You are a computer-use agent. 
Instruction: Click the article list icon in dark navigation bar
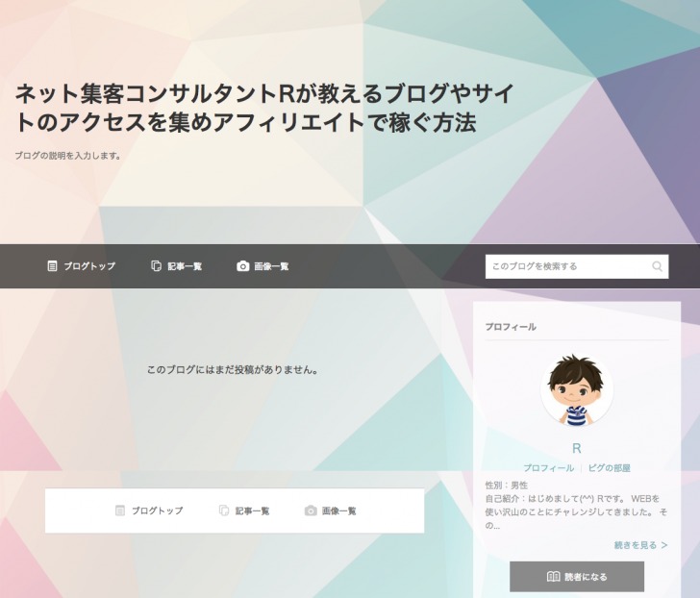(x=156, y=266)
